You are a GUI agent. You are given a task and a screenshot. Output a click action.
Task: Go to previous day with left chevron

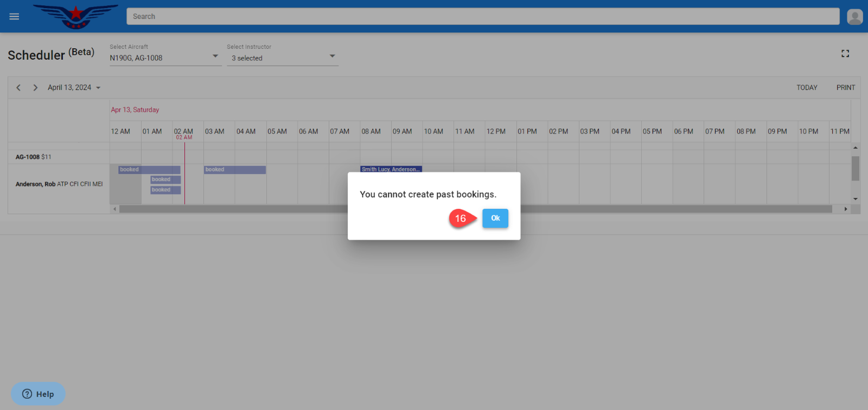[x=18, y=87]
